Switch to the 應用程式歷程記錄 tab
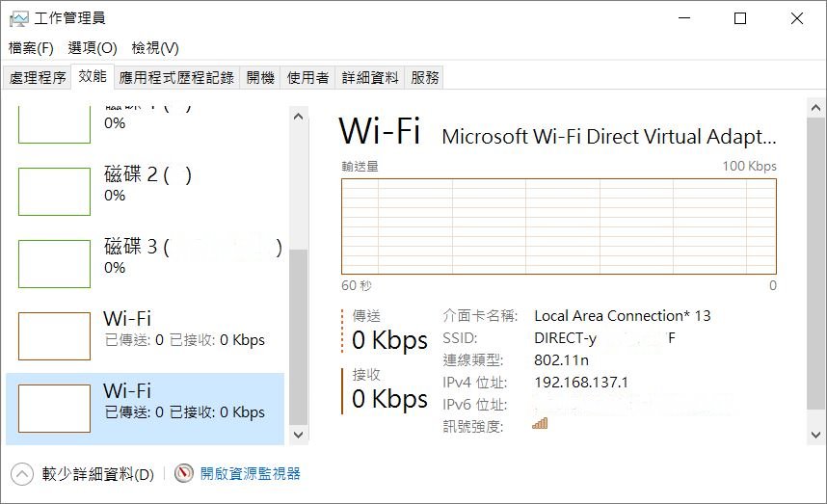Viewport: 827px width, 504px height. [176, 77]
